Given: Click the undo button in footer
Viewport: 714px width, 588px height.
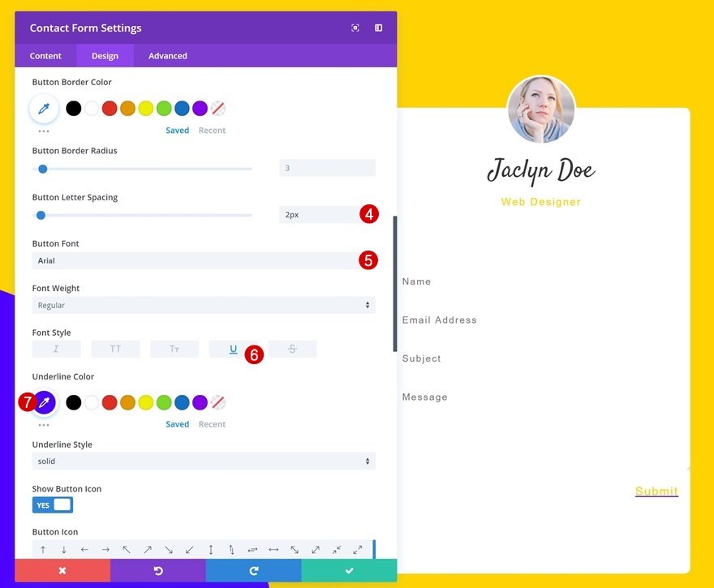Looking at the screenshot, I should coord(158,571).
